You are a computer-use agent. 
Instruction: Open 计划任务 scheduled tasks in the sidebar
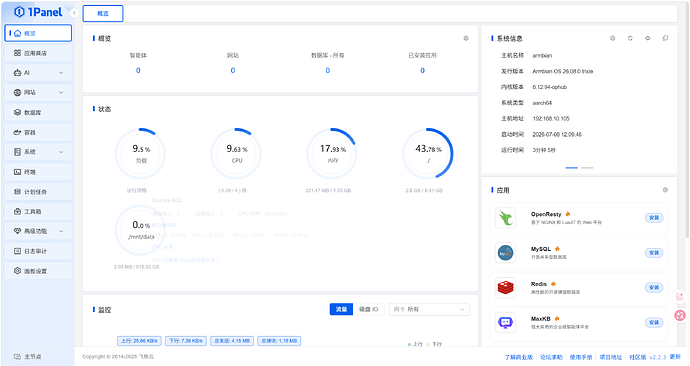coord(38,192)
